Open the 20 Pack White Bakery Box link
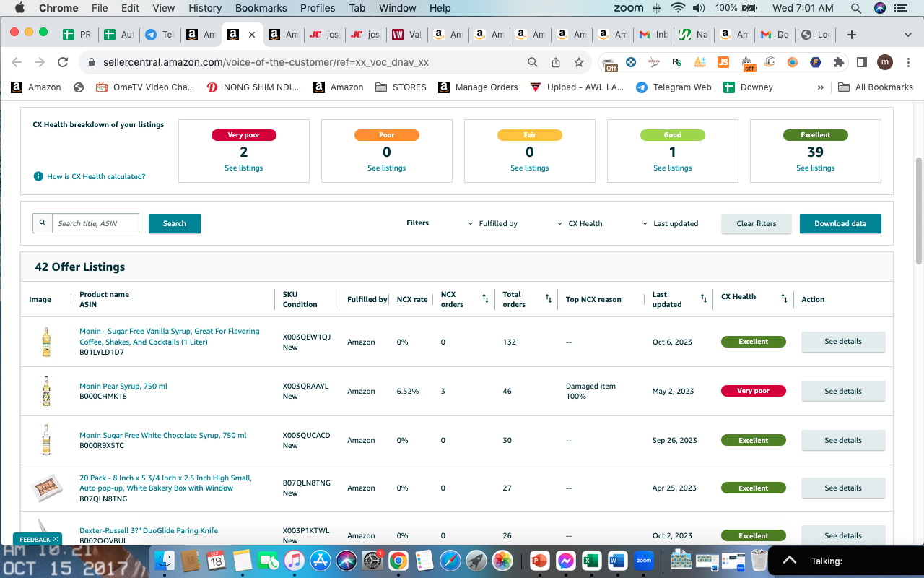924x578 pixels. 166,483
